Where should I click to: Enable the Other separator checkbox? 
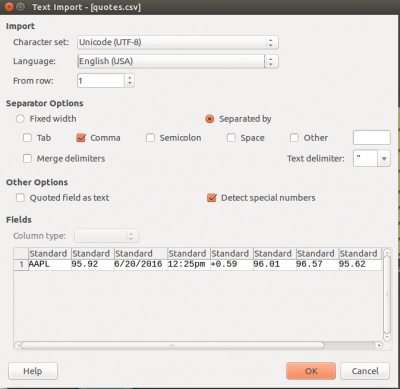coord(294,138)
